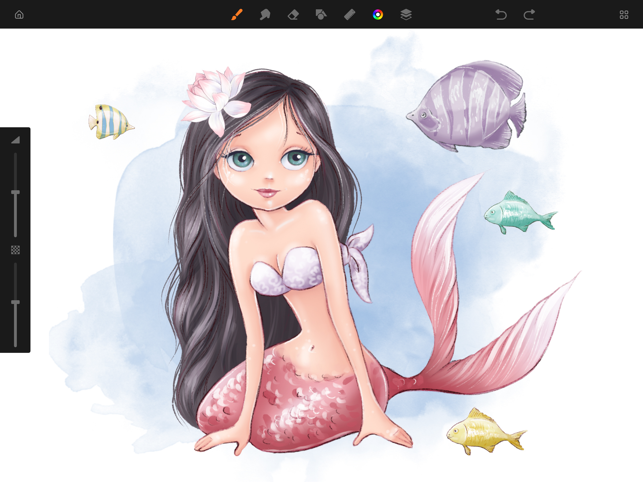Click the brush size triangle icon
643x482 pixels.
tap(15, 140)
